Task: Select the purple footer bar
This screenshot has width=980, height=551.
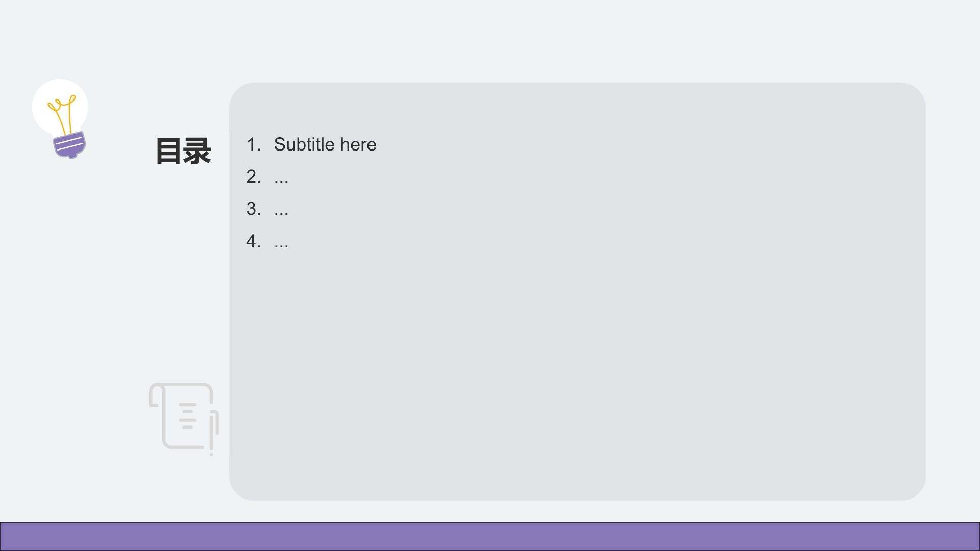Action: (490, 536)
